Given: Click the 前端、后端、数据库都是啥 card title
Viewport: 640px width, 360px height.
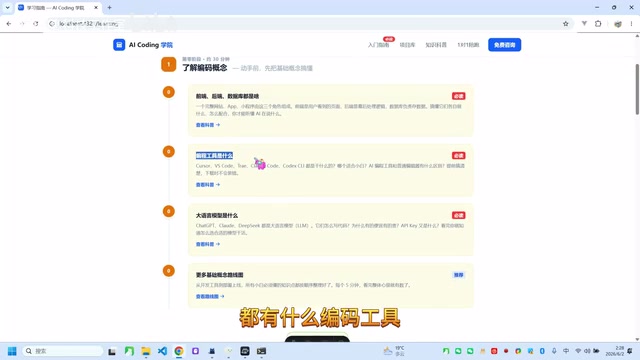Looking at the screenshot, I should pos(227,96).
